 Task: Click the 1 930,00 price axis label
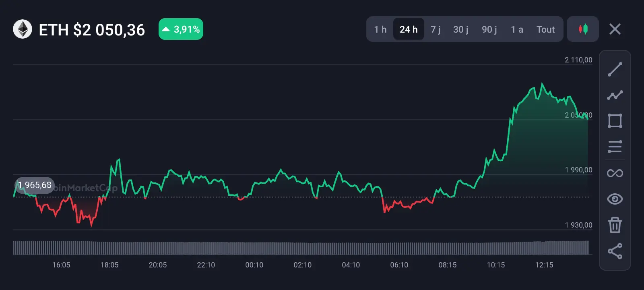pos(578,225)
